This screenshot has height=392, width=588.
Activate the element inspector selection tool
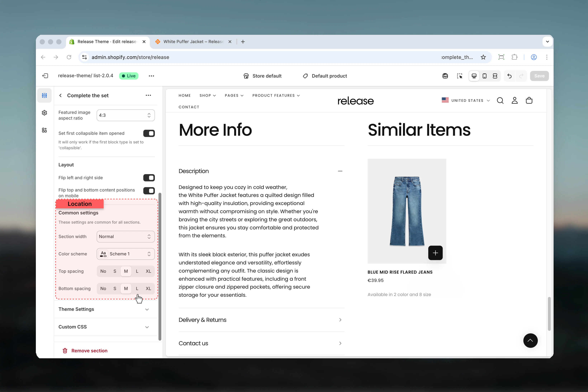(x=460, y=76)
